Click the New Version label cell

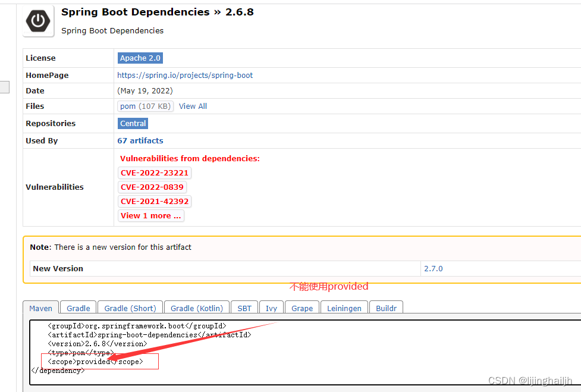(x=225, y=269)
